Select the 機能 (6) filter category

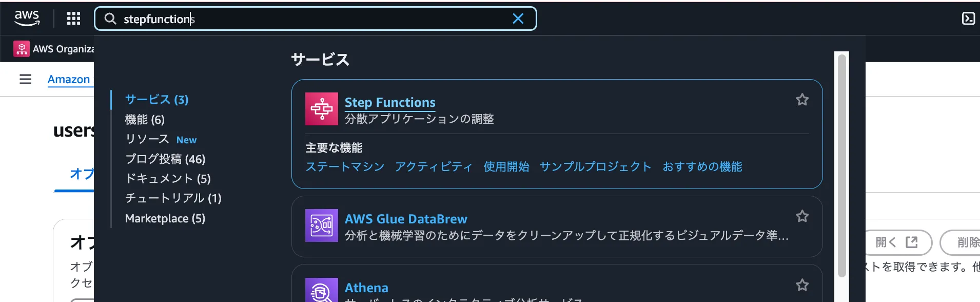[145, 120]
